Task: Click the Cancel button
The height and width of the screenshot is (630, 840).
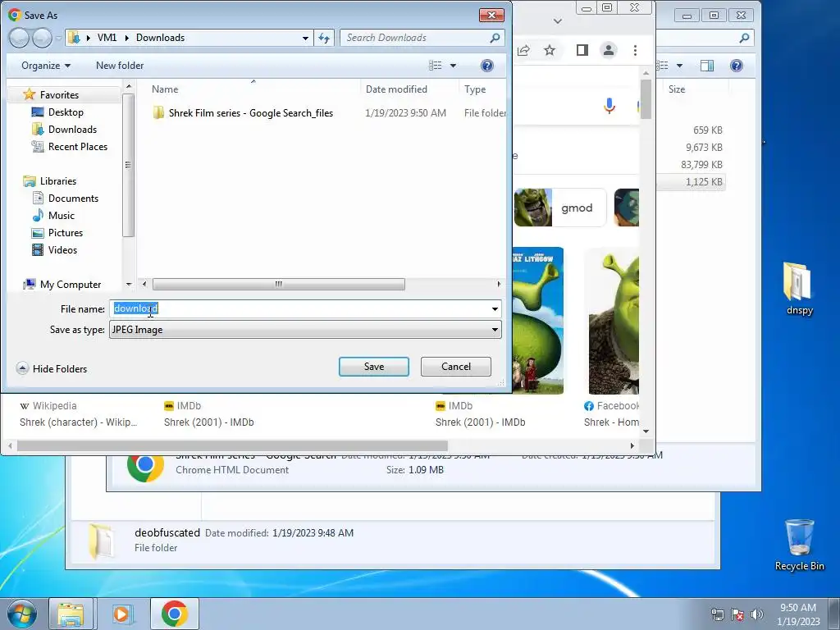Action: coord(456,367)
